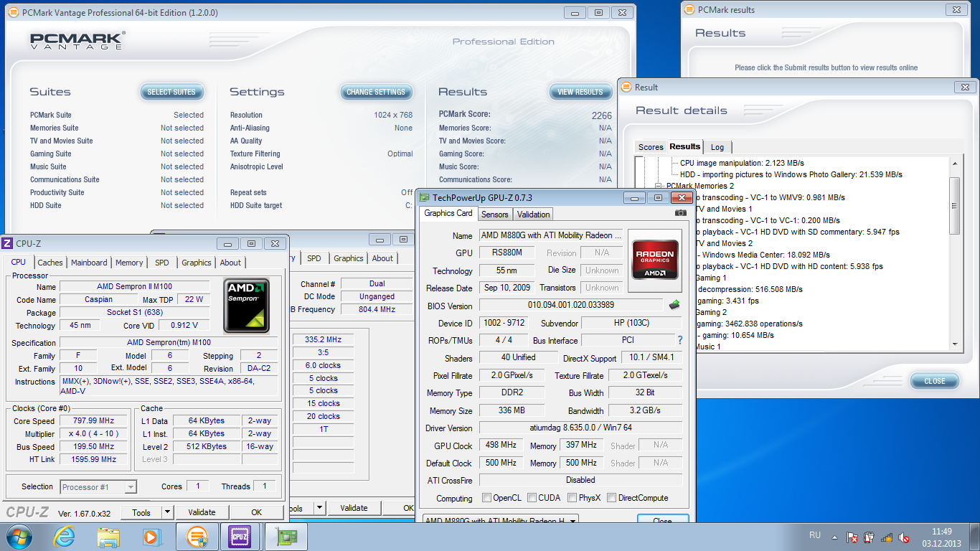Open the Action Center flag icon

(852, 537)
